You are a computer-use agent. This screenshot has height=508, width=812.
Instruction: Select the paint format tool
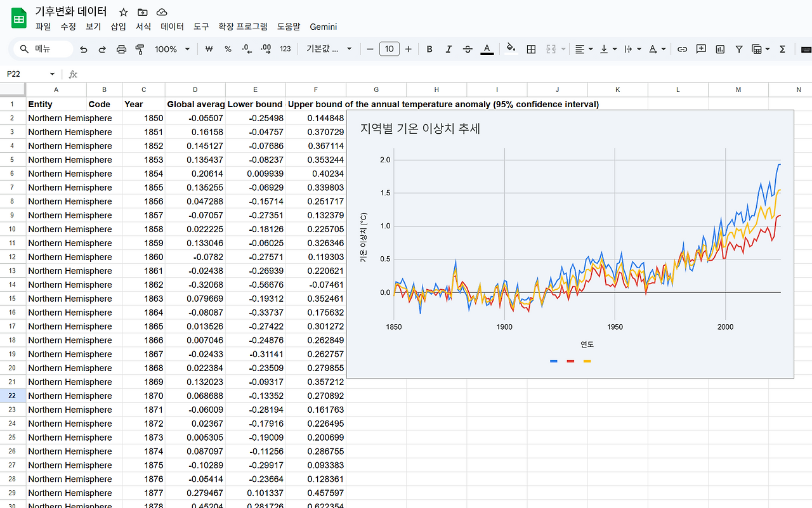(140, 49)
